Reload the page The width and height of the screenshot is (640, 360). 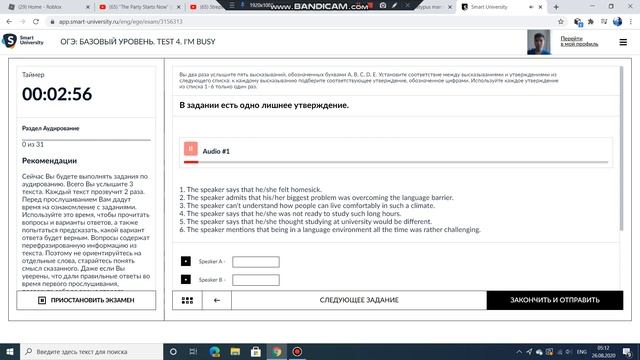coord(36,22)
